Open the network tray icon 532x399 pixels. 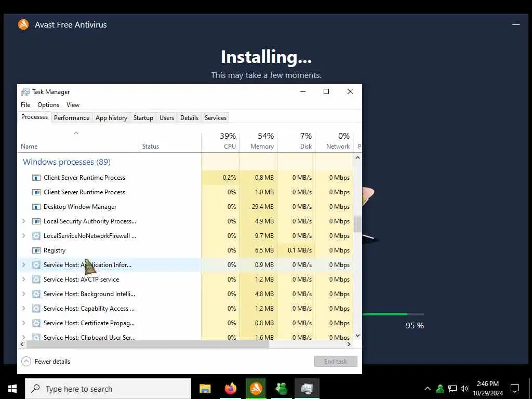coord(453,389)
